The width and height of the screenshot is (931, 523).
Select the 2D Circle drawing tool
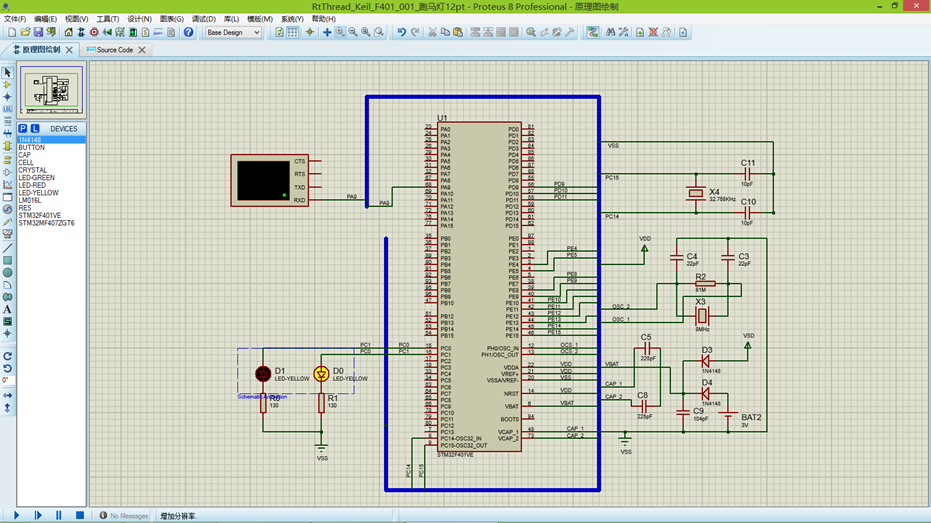click(x=7, y=272)
